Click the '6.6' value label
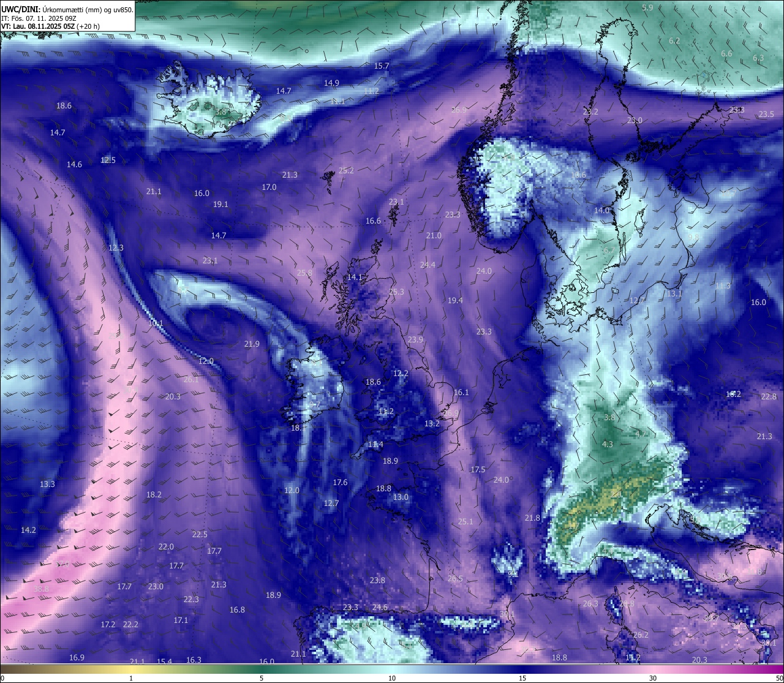The image size is (784, 683). tap(726, 53)
